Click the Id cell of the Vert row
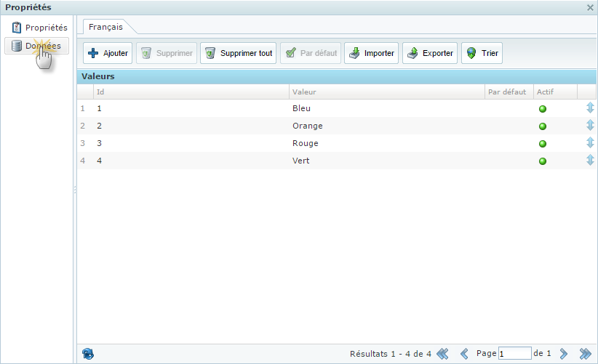The height and width of the screenshot is (364, 598). [191, 161]
